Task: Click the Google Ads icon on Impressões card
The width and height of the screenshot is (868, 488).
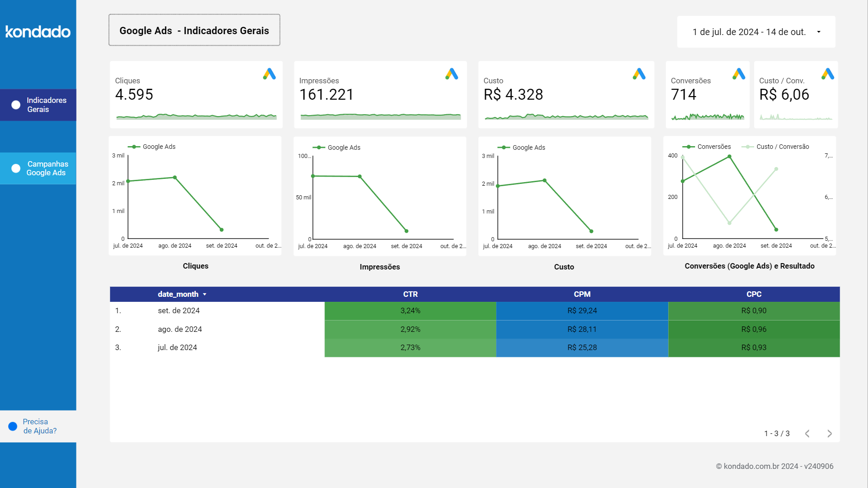Action: pyautogui.click(x=453, y=73)
